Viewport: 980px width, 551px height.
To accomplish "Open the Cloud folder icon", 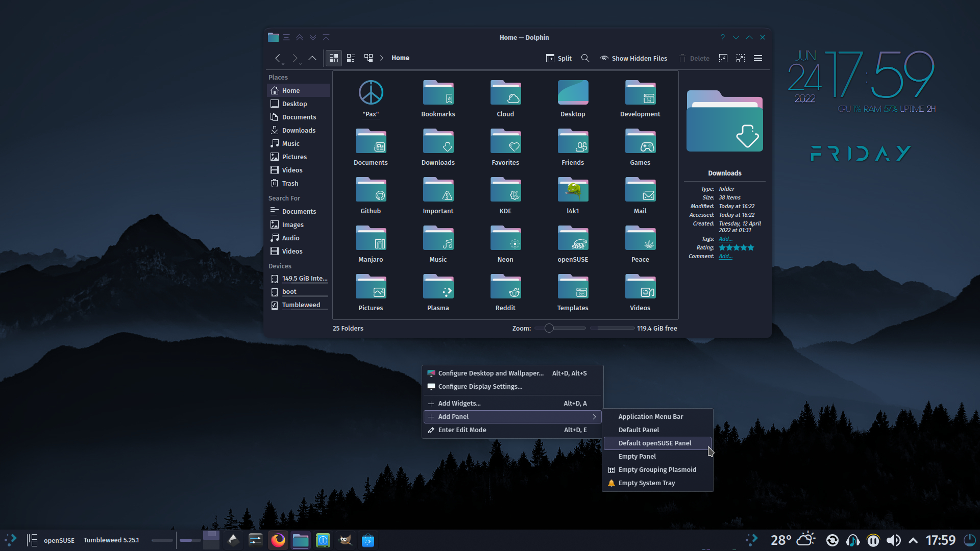I will (505, 93).
